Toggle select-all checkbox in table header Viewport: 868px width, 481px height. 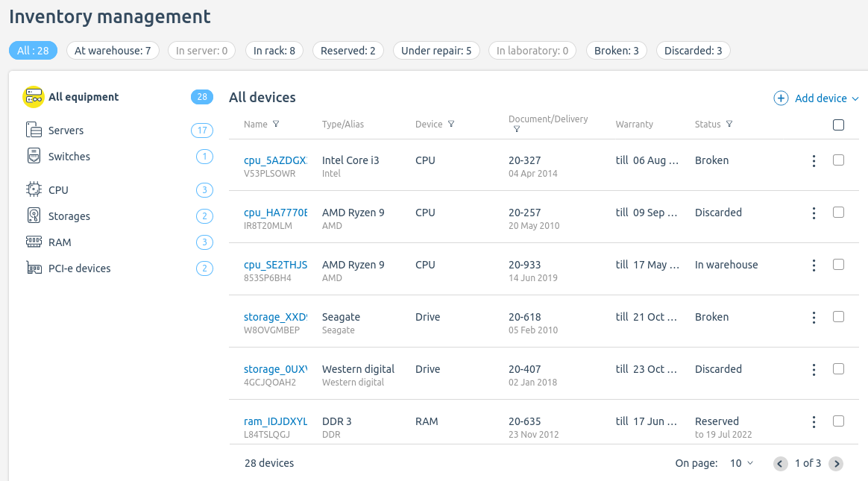839,125
